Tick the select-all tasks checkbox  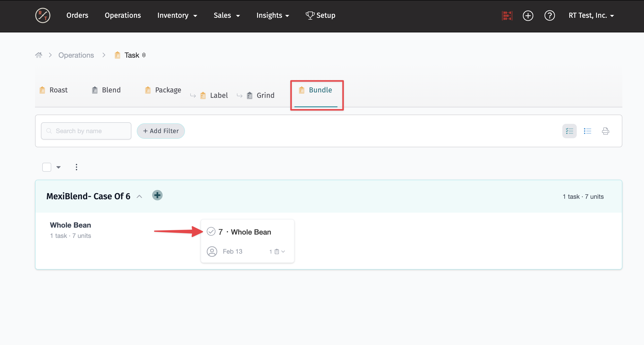[x=47, y=167]
